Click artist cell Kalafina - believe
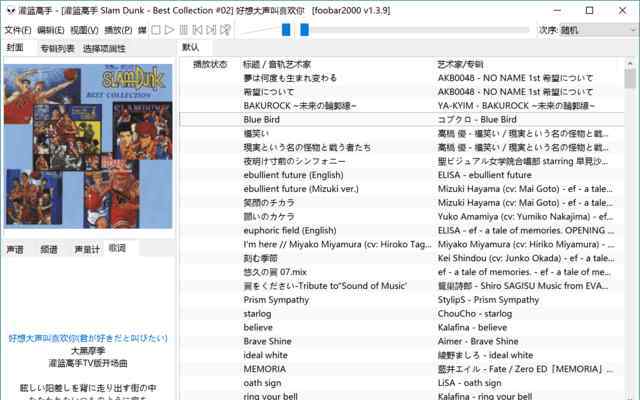 point(472,328)
